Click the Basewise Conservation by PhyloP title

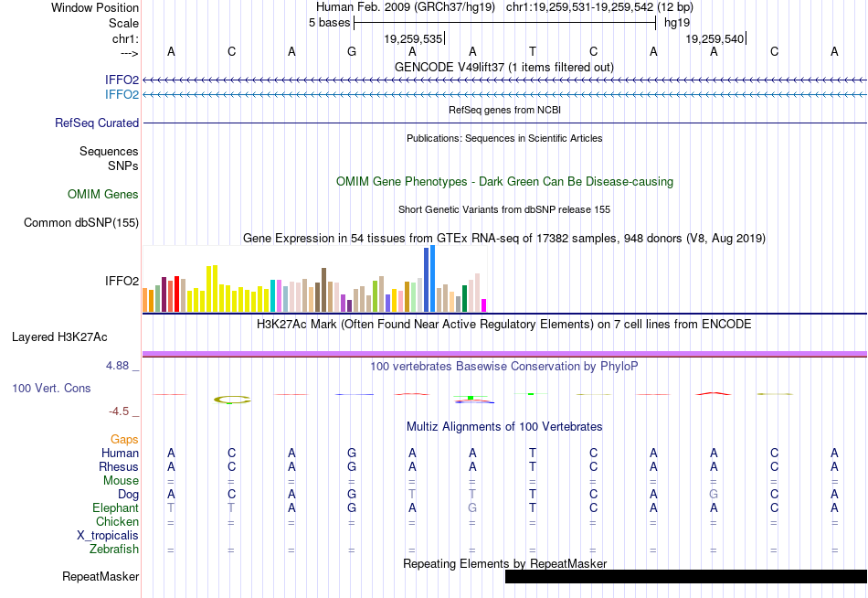504,367
